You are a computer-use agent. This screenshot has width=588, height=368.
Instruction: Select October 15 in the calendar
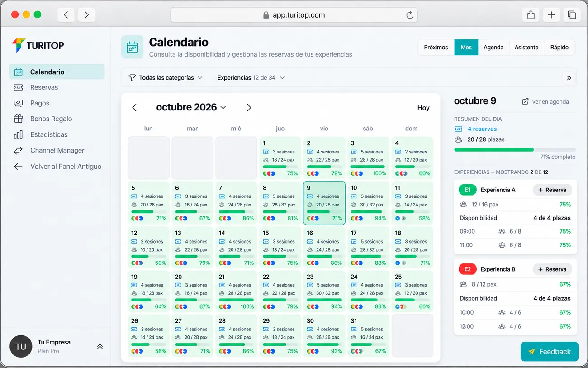point(280,248)
